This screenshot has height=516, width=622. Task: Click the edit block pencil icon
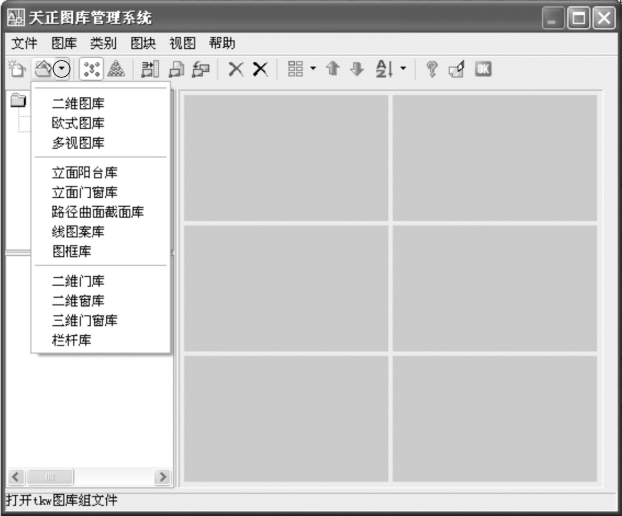457,69
